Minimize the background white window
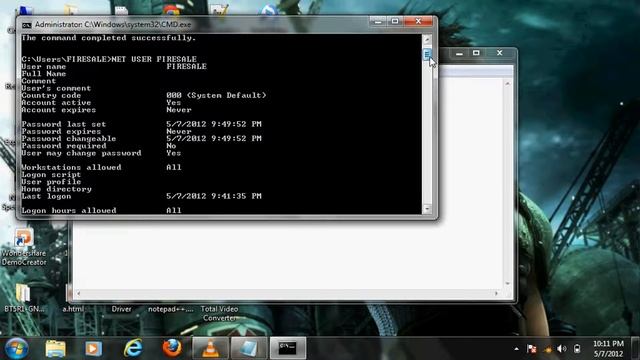Screen dimensions: 640x360 459,53
